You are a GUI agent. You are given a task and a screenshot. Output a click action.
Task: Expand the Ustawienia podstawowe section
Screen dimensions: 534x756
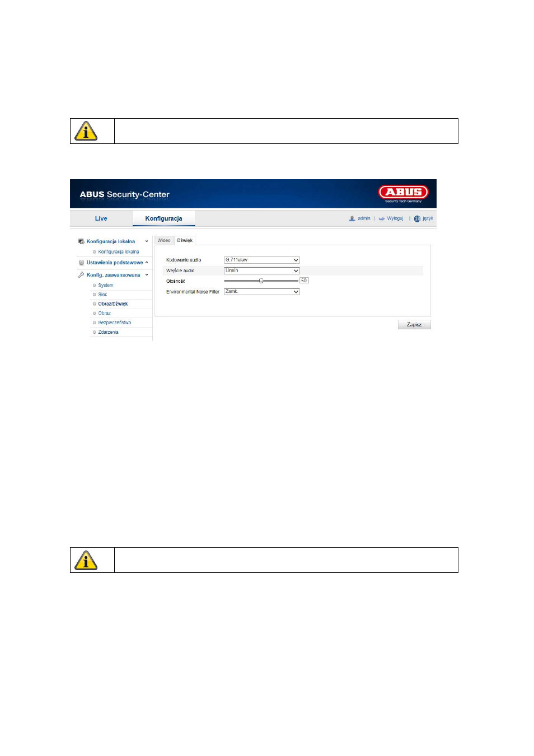pos(147,263)
